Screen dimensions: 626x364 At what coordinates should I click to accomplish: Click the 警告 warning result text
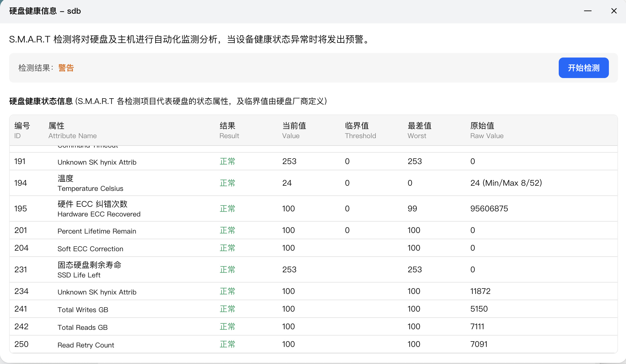(66, 68)
